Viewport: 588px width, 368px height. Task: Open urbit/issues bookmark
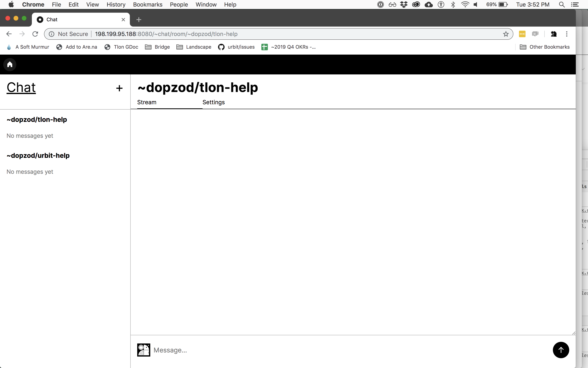click(236, 47)
